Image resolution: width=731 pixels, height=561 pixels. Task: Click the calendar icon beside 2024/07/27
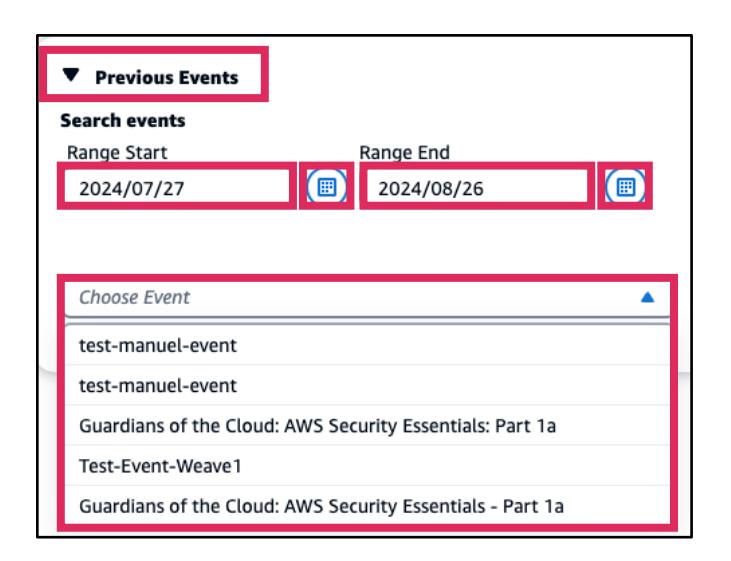point(327,187)
